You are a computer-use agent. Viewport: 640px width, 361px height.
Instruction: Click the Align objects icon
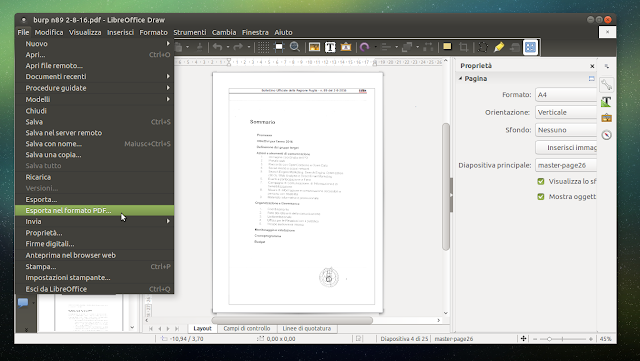(x=386, y=47)
